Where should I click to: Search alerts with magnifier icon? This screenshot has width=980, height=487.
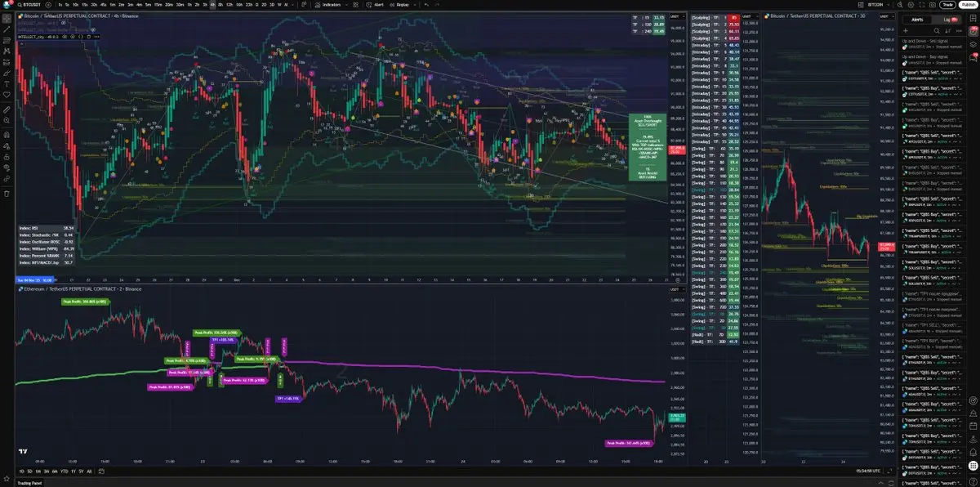[936, 31]
